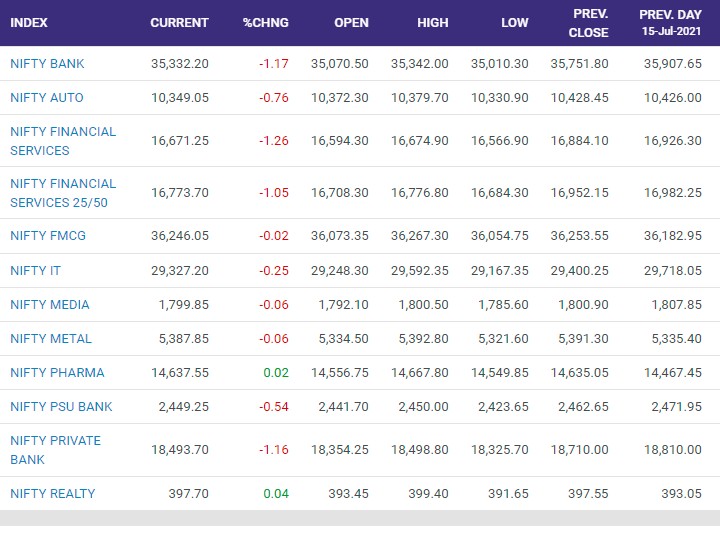Select percent change -1.26

point(274,141)
